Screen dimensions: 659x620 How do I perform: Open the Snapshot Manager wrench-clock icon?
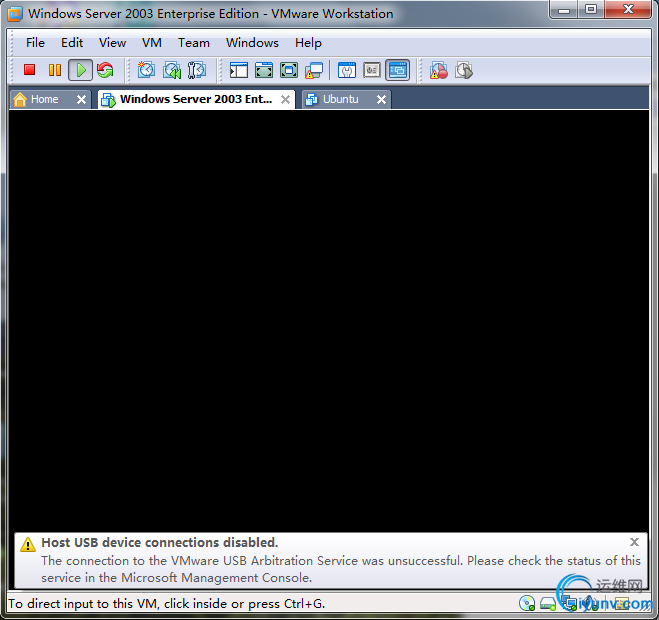pyautogui.click(x=197, y=70)
